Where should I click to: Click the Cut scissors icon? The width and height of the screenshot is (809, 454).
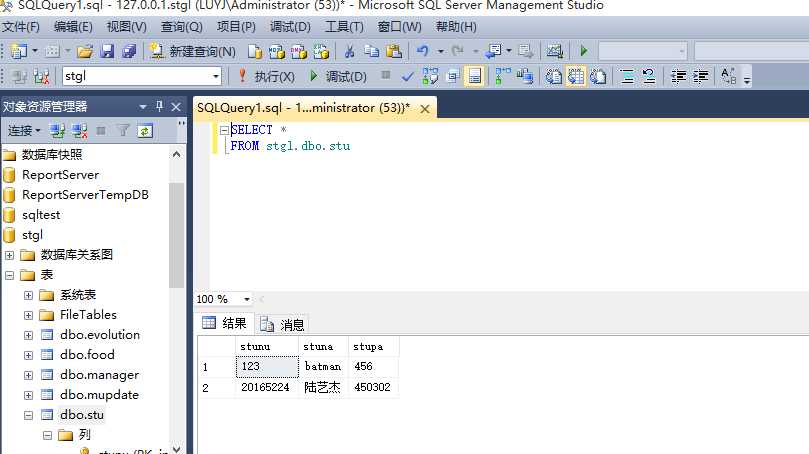349,51
